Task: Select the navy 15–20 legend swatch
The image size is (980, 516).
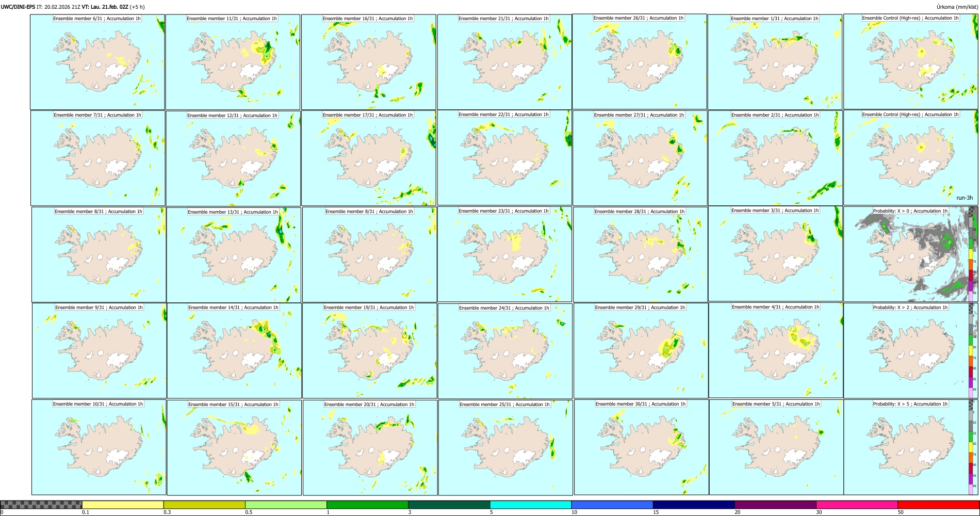Action: point(694,505)
